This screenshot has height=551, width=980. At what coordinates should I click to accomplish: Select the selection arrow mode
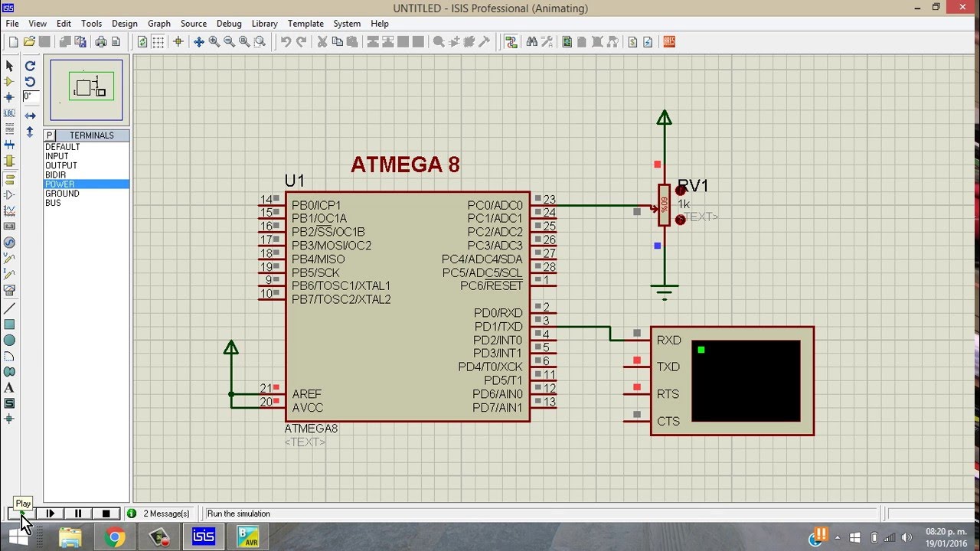coord(9,66)
